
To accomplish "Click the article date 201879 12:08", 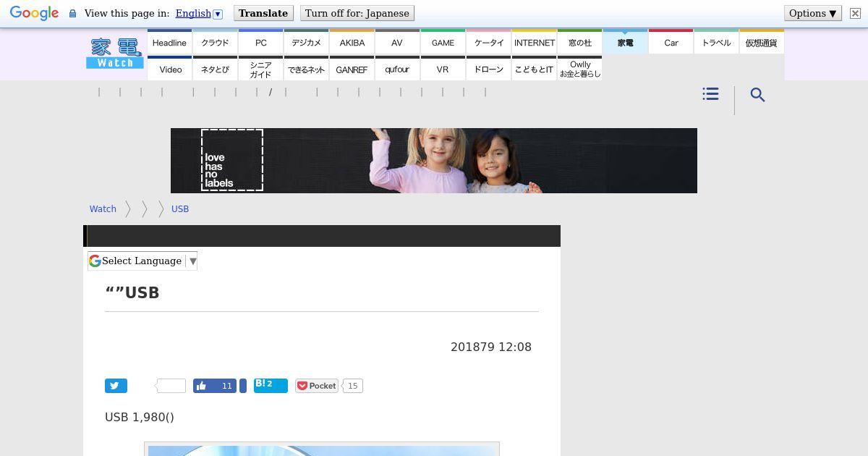I will [491, 347].
